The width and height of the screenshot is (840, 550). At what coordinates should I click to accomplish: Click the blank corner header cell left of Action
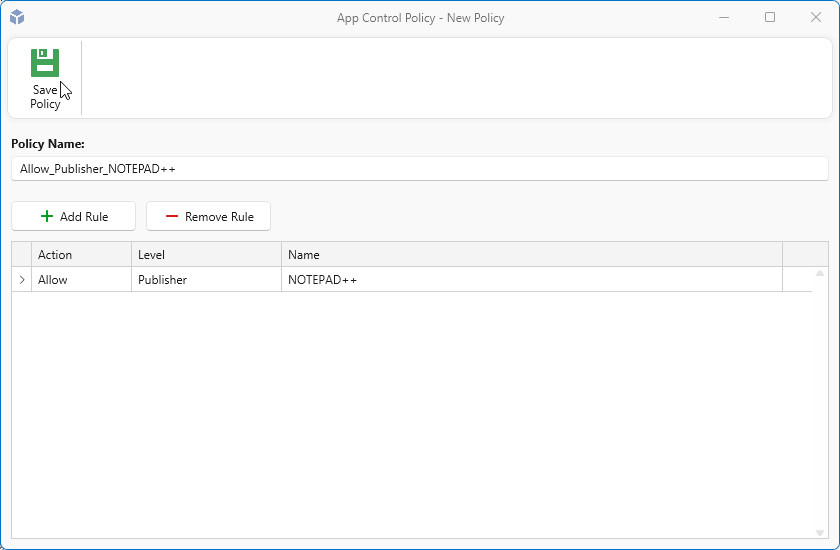click(22, 255)
